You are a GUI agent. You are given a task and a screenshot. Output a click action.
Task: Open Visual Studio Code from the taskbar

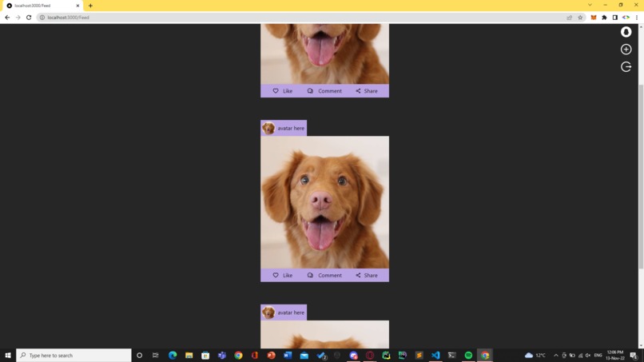click(x=435, y=355)
